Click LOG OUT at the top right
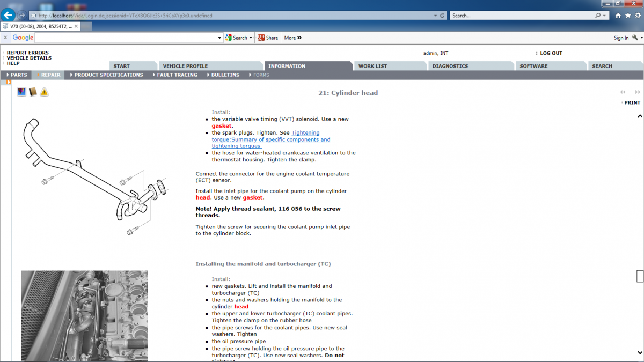 point(552,53)
